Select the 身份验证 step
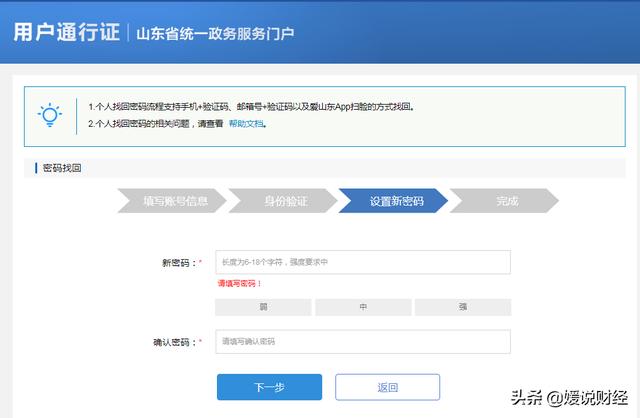Viewport: 640px width, 418px height. (285, 201)
